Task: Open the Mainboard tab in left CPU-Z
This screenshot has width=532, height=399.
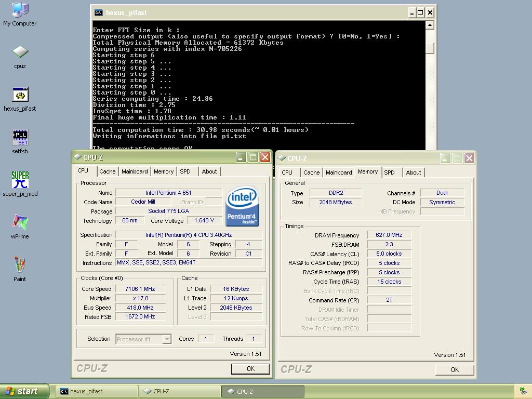Action: click(135, 171)
